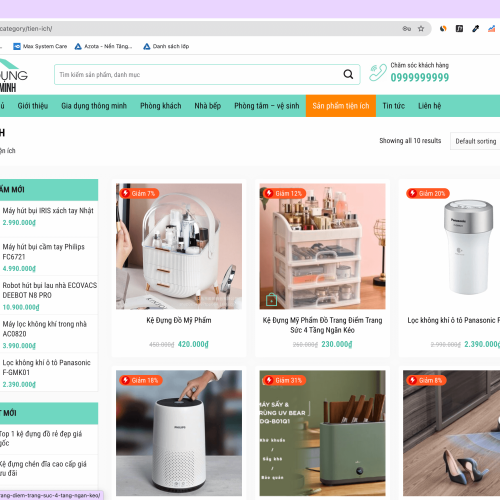Screen dimensions: 500x500
Task: Open the Tin tức menu item
Action: pyautogui.click(x=394, y=106)
